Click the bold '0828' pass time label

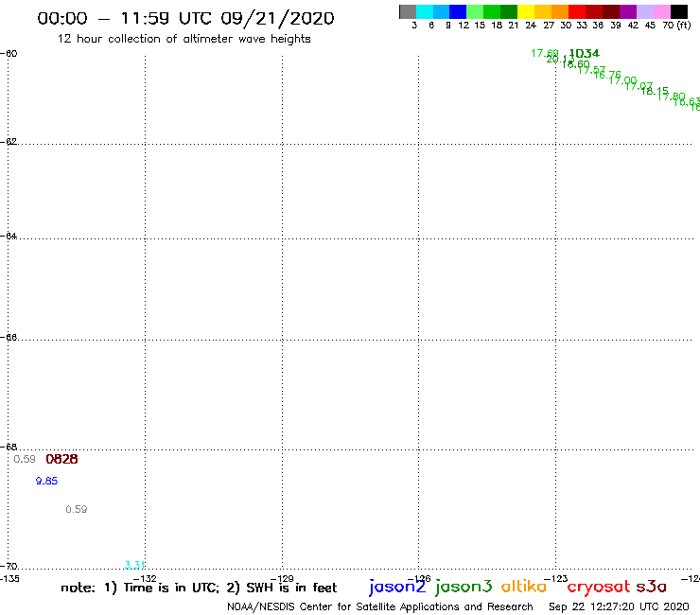pyautogui.click(x=62, y=459)
